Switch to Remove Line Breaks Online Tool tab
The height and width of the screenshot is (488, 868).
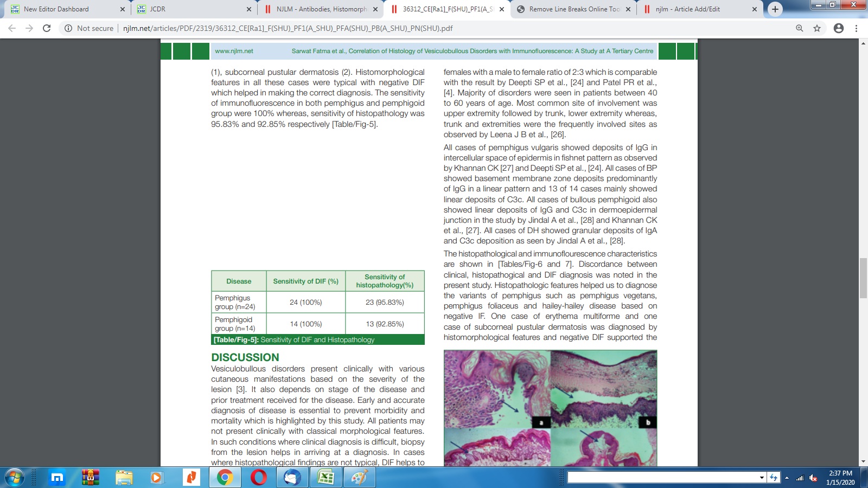(574, 9)
